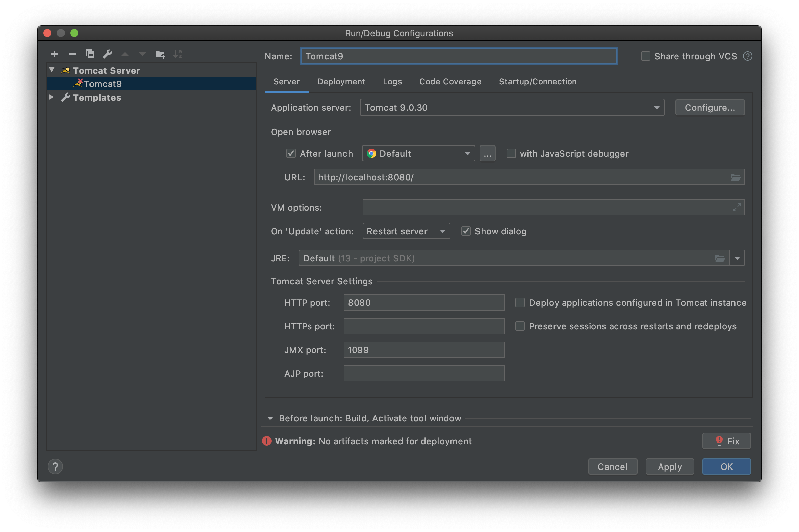Toggle the Show dialog checkbox
The image size is (799, 532).
(x=466, y=231)
